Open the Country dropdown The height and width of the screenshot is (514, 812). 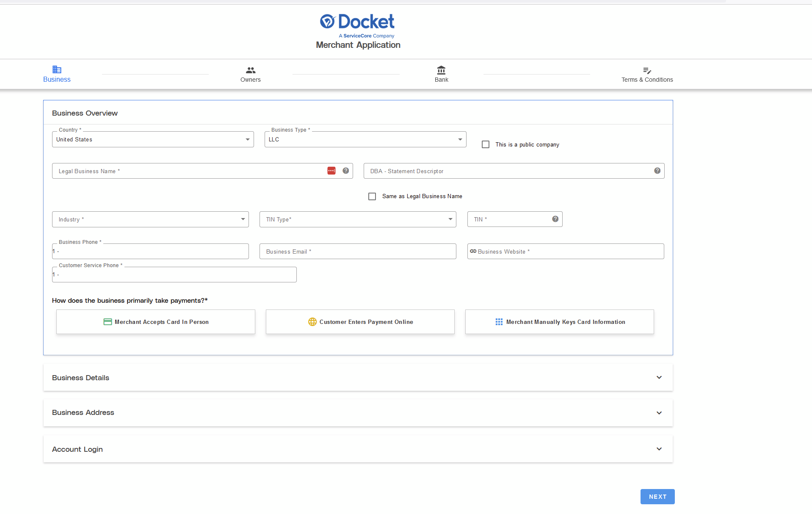pyautogui.click(x=153, y=139)
